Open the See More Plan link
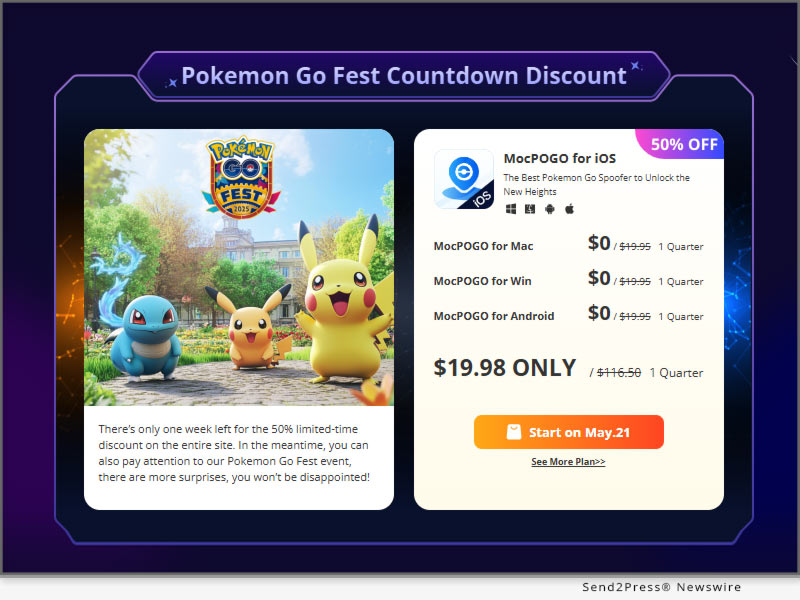 click(x=568, y=462)
